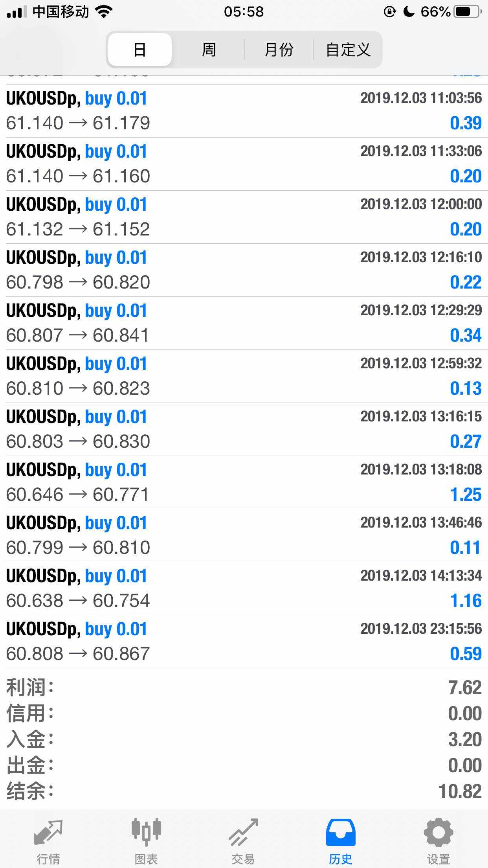Tap the Wi-Fi icon in status bar

click(104, 12)
